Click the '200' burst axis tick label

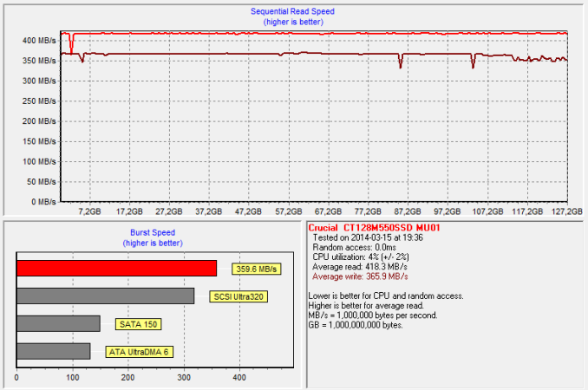click(x=127, y=377)
